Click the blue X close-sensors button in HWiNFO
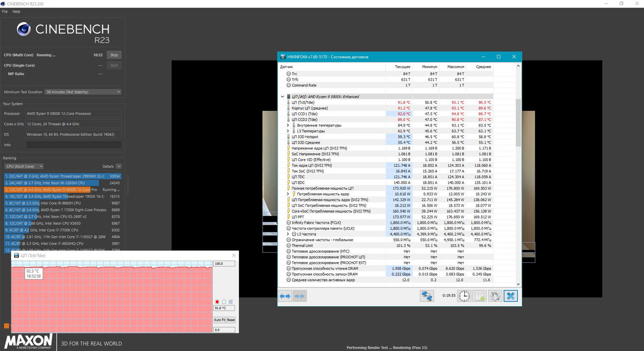 [x=511, y=296]
